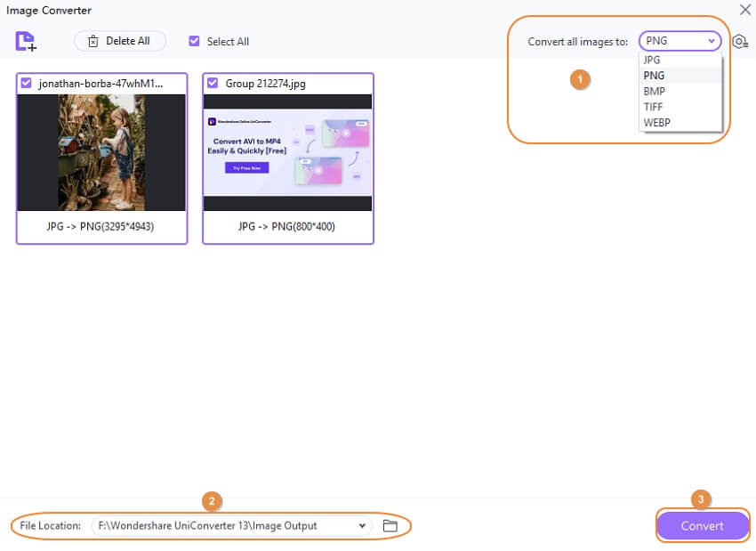
Task: Uncheck the Group 212274.jpg checkbox
Action: (x=213, y=83)
